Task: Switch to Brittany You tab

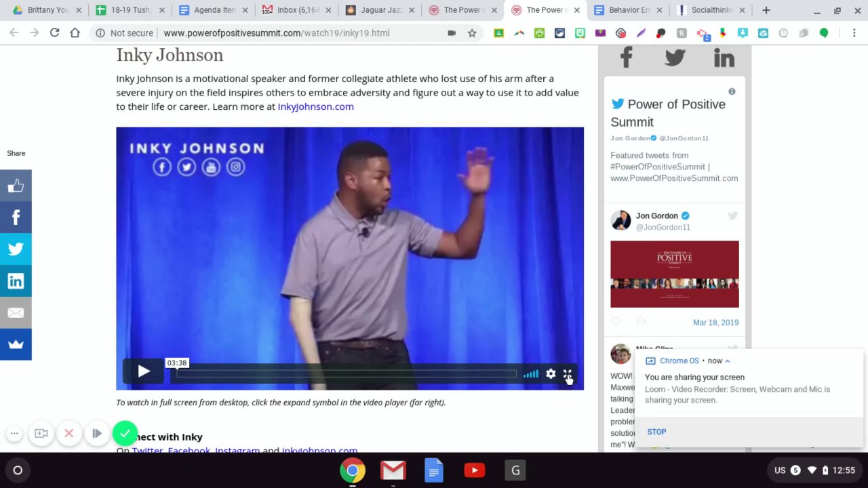Action: click(47, 10)
